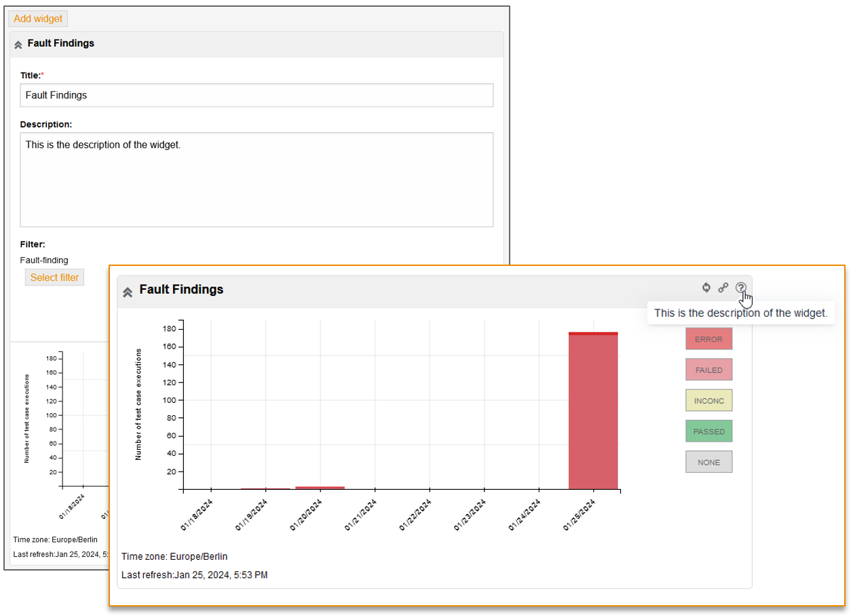Open widget help via question mark icon

point(740,288)
